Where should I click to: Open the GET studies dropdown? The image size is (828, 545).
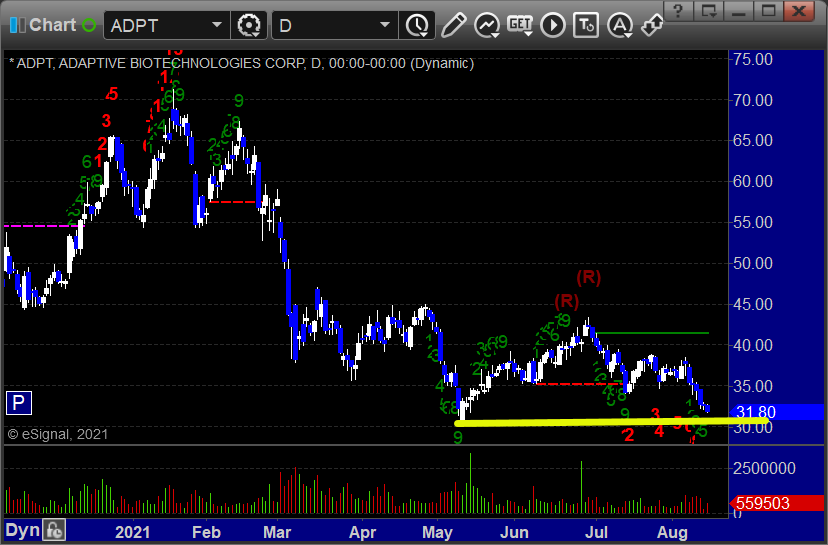pyautogui.click(x=520, y=25)
